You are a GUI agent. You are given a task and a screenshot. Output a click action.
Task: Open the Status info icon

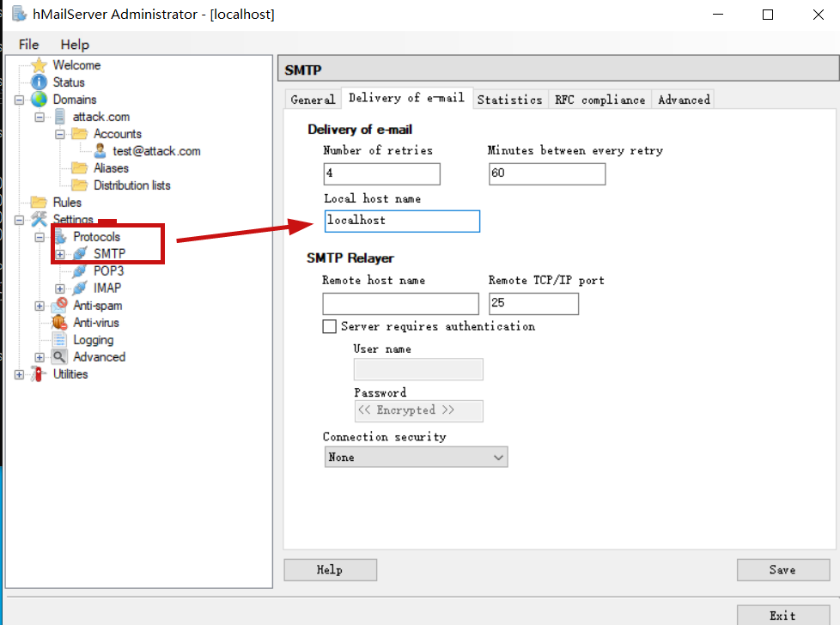[39, 82]
